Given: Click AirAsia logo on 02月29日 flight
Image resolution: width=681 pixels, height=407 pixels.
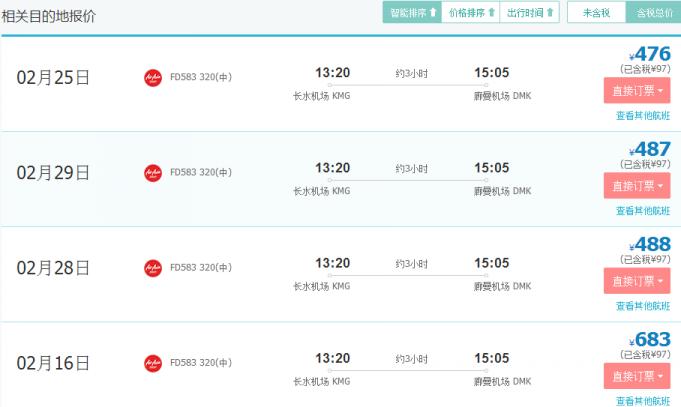Looking at the screenshot, I should 153,173.
